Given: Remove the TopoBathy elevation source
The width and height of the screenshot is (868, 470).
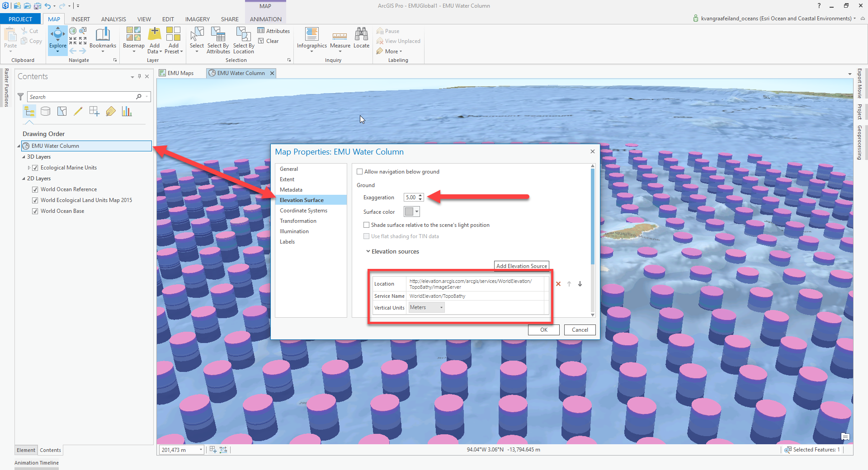Looking at the screenshot, I should point(558,284).
